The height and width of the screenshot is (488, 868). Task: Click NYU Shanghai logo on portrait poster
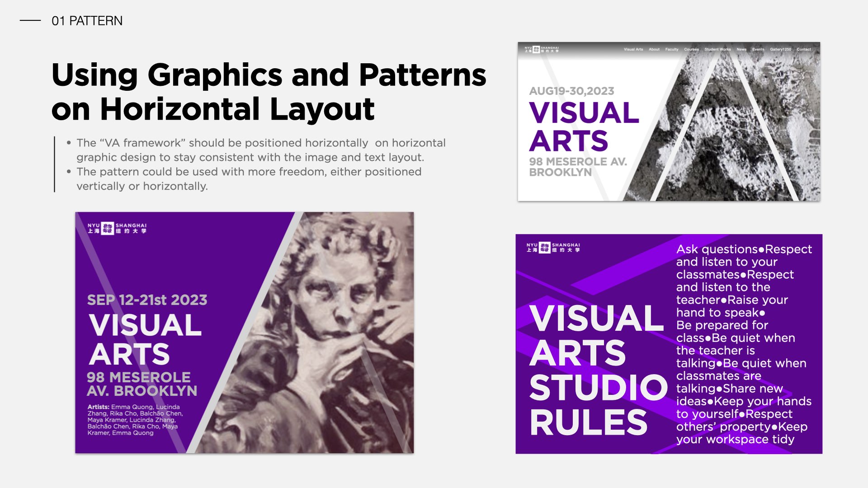[x=117, y=228]
